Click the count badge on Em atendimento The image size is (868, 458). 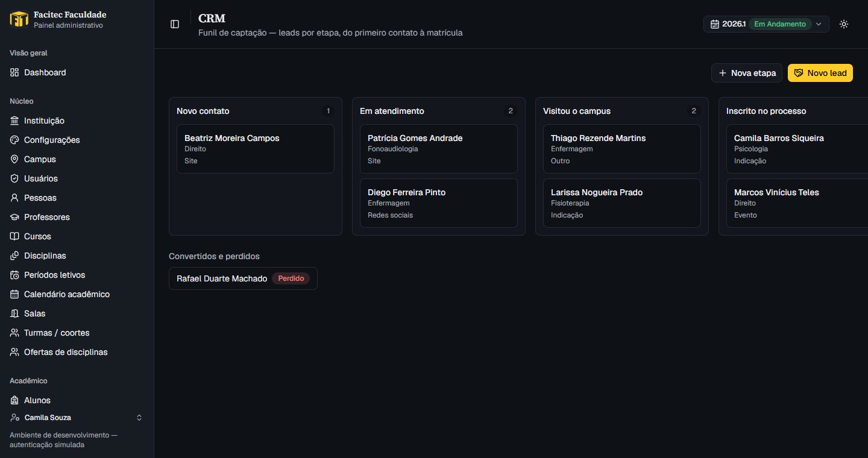coord(511,111)
